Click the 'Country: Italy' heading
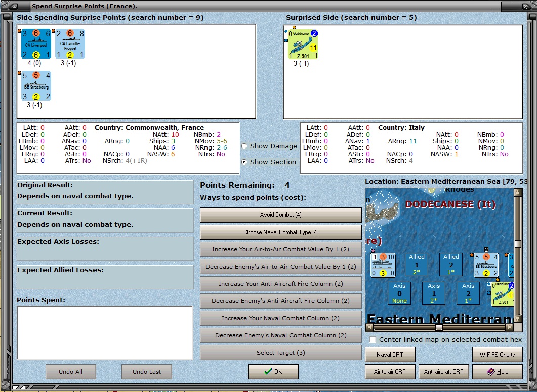 (401, 127)
